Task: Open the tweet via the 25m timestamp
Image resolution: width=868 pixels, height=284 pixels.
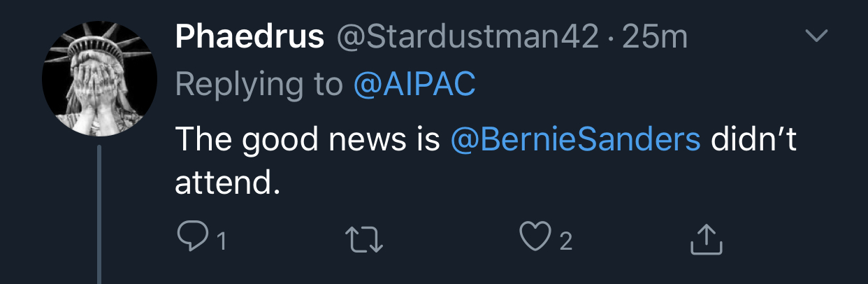Action: [655, 37]
